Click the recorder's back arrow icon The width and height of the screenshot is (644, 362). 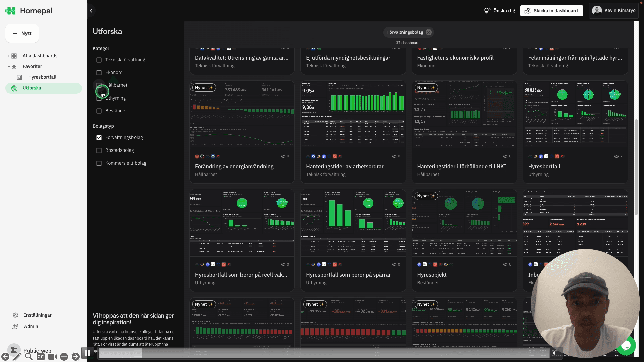(x=5, y=357)
